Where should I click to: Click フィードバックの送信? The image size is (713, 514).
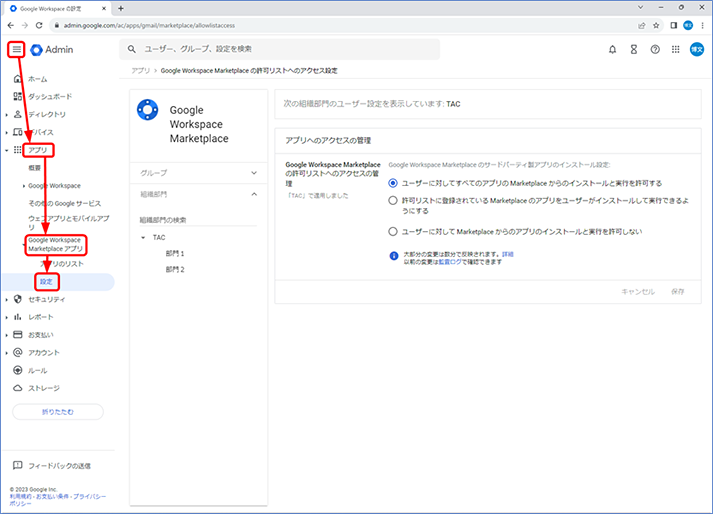(x=59, y=466)
